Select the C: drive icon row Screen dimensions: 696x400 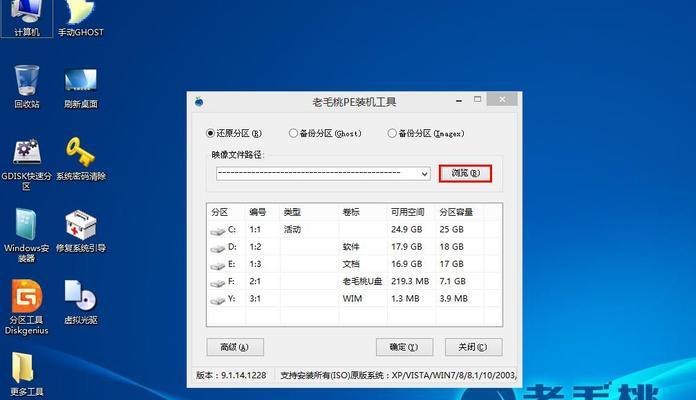(354, 230)
